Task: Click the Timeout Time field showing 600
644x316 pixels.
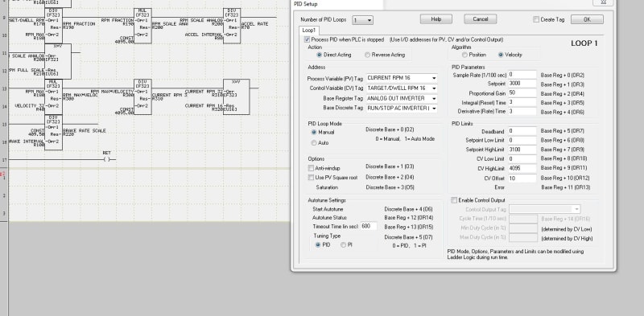Action: point(369,227)
